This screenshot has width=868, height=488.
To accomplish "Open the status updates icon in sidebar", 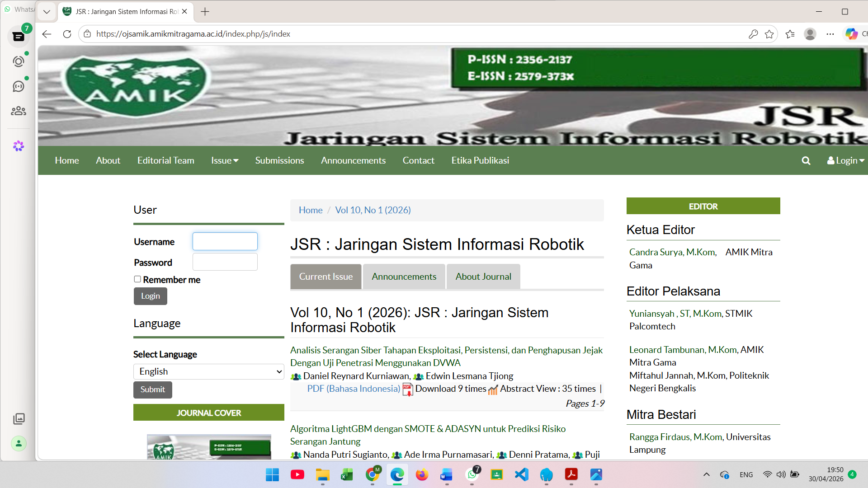I will point(19,61).
